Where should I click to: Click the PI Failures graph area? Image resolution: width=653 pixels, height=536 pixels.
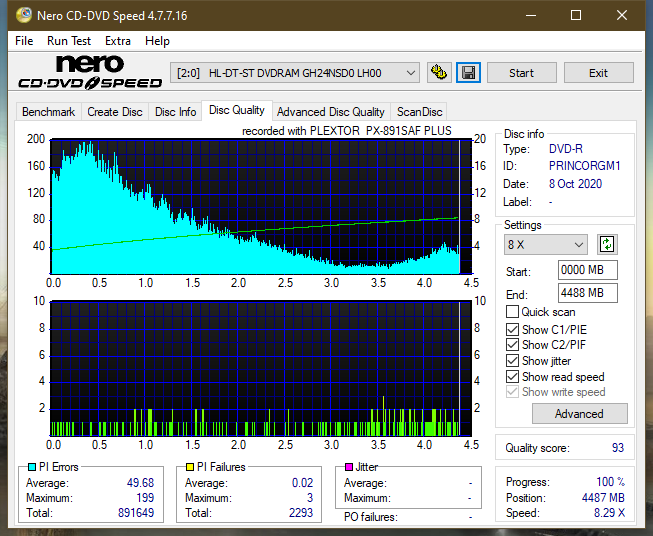tap(261, 369)
